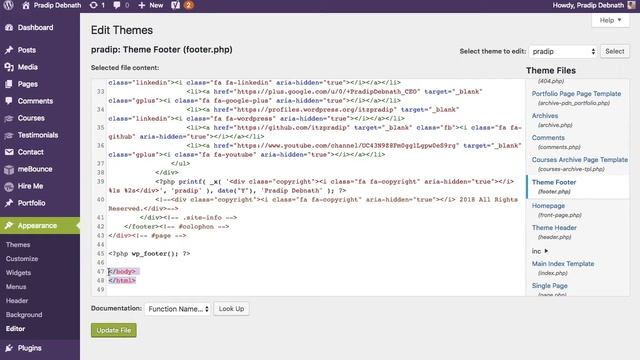Screen dimensions: 640x360
Task: Open the user avatar in the top-right corner
Action: [631, 5]
